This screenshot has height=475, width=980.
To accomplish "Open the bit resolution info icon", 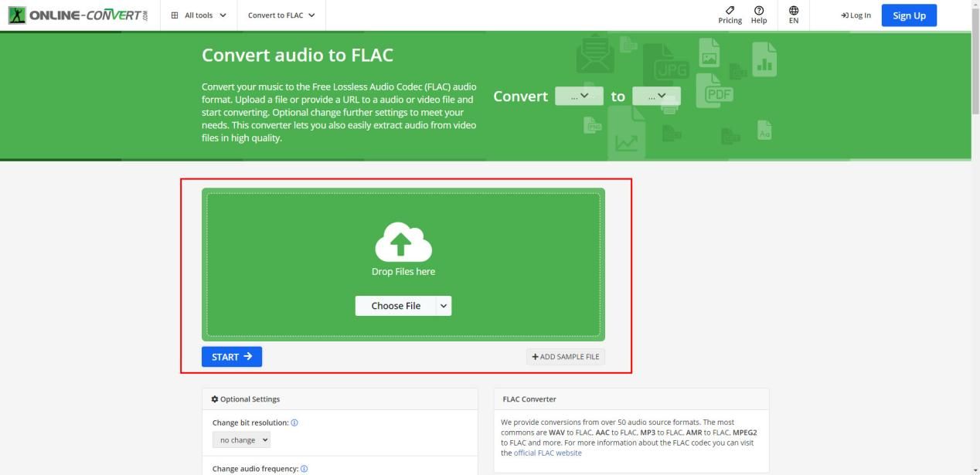I will click(x=294, y=422).
